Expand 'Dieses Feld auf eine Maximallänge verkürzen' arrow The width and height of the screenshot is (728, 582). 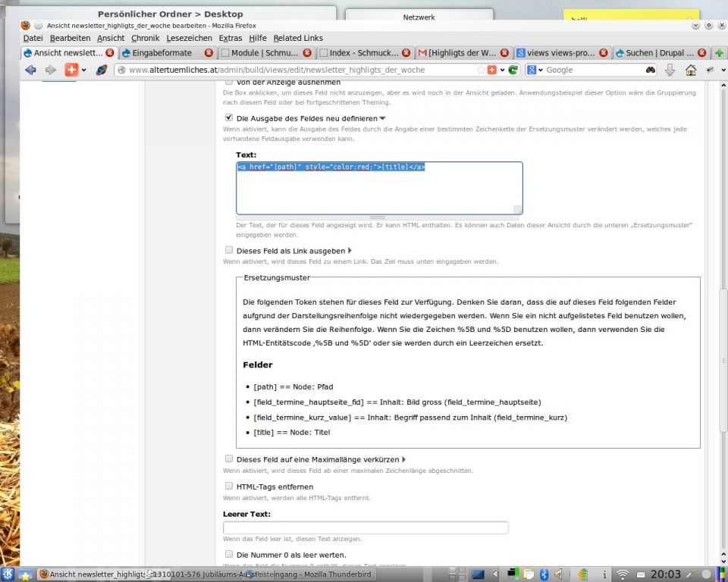pyautogui.click(x=403, y=459)
